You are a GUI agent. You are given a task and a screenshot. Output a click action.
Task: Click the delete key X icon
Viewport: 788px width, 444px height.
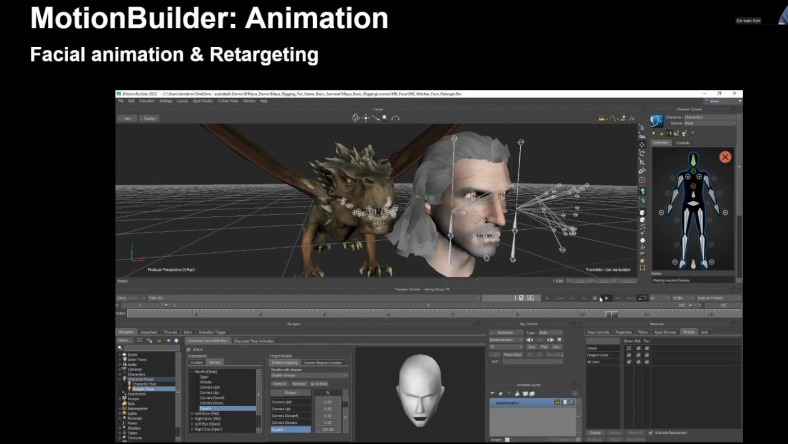[559, 340]
